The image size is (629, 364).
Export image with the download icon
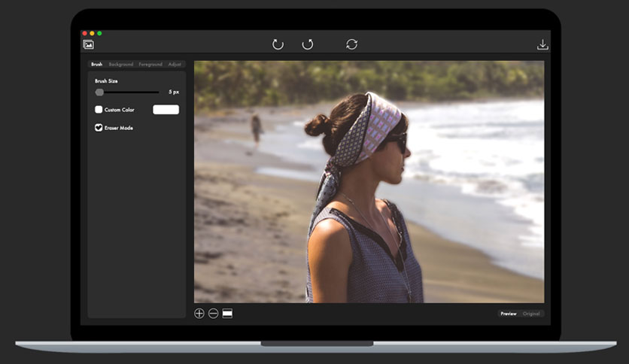pos(542,44)
